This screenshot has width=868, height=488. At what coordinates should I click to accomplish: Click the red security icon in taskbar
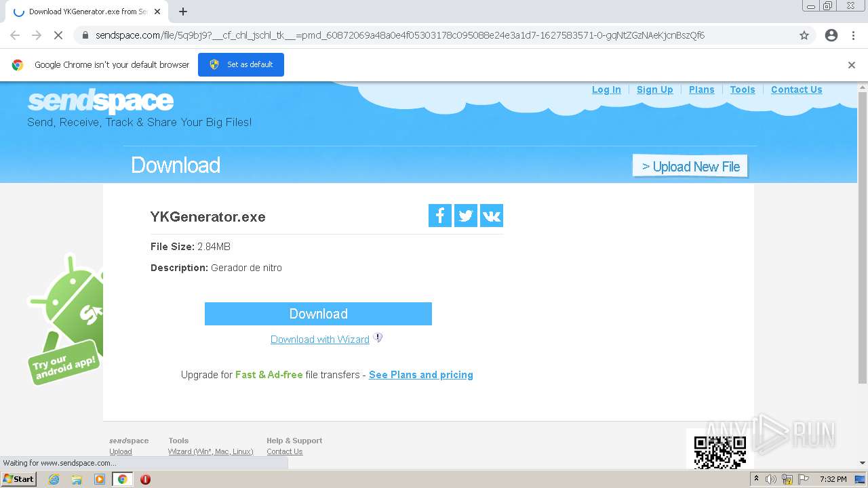click(145, 479)
